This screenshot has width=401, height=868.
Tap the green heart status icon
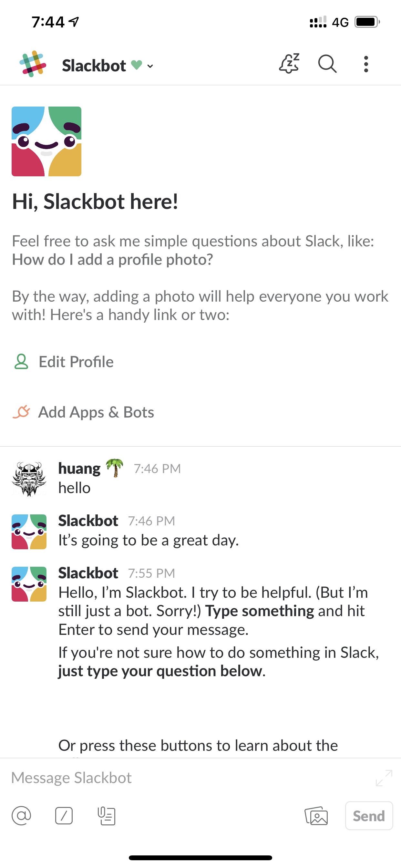[x=137, y=64]
